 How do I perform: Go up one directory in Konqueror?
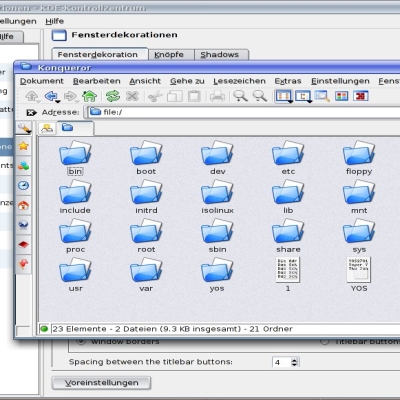(x=32, y=96)
